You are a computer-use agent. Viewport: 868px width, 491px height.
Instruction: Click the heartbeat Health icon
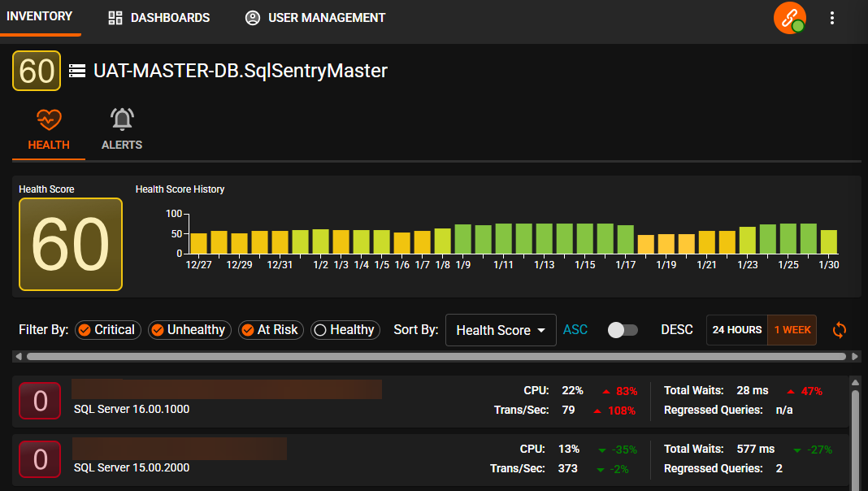49,120
